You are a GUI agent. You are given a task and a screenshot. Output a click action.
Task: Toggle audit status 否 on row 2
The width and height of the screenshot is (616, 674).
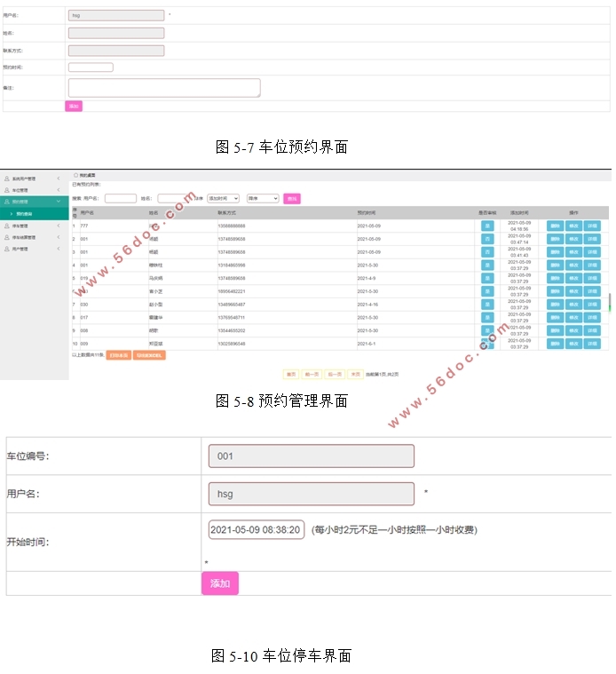(487, 239)
